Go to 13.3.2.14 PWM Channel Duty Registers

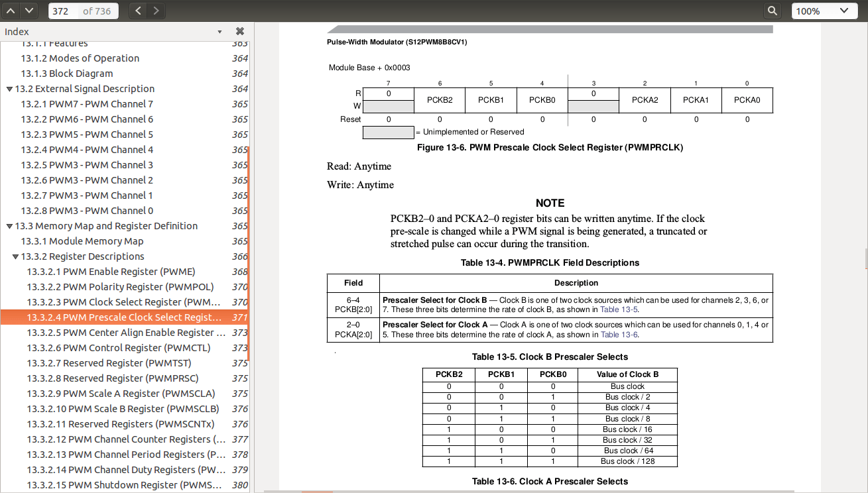click(x=126, y=470)
